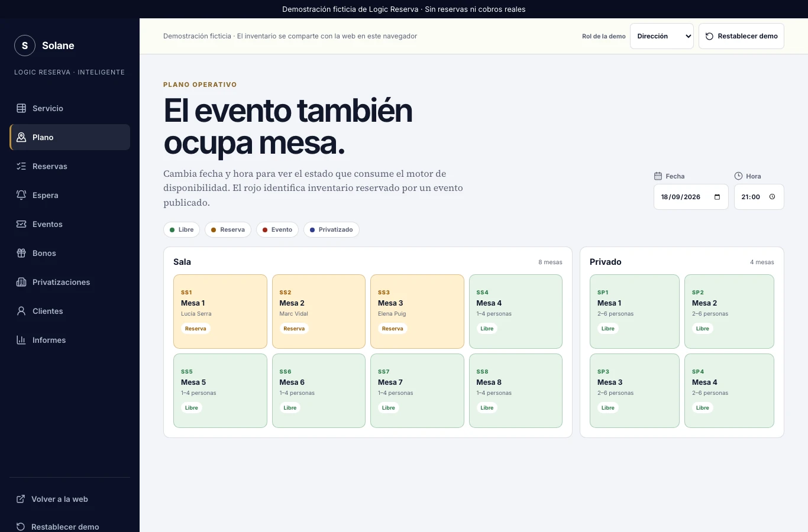Click the sidebar Restablecer demo refresh icon

pos(20,527)
